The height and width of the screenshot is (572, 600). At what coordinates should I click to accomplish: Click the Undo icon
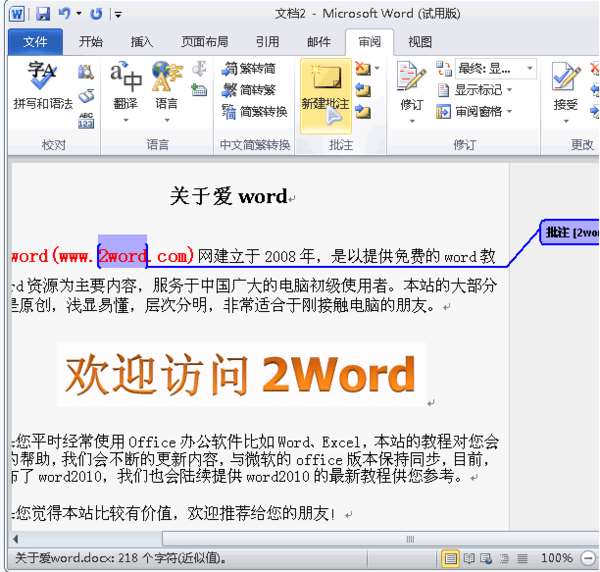click(x=64, y=14)
